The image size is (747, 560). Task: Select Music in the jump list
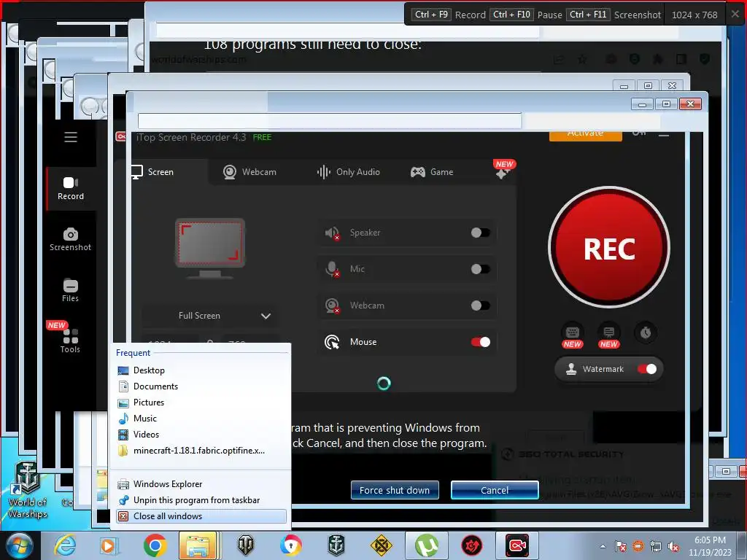[x=201, y=419]
